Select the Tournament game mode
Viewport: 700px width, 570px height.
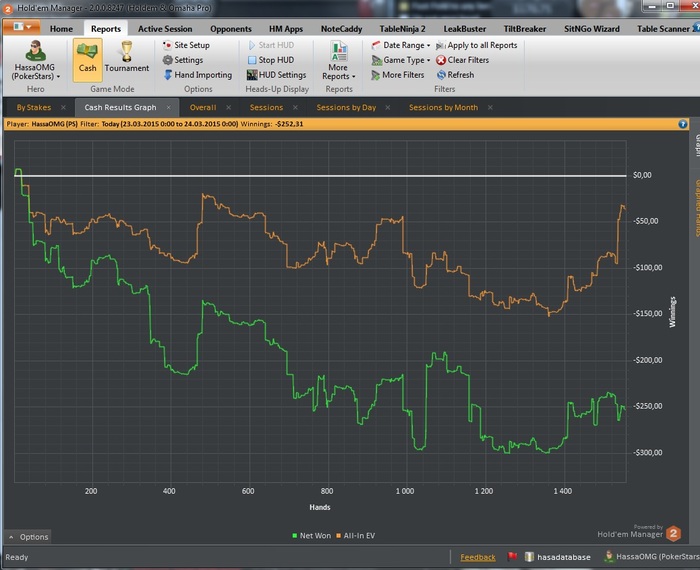[127, 59]
